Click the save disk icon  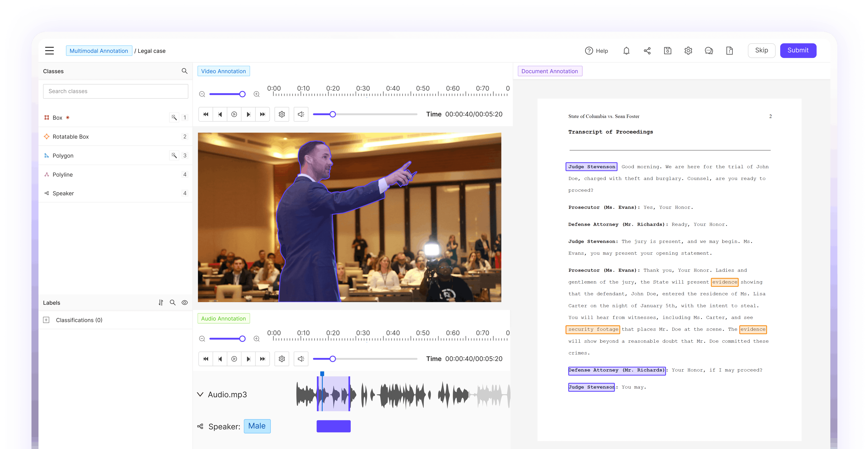coord(668,51)
